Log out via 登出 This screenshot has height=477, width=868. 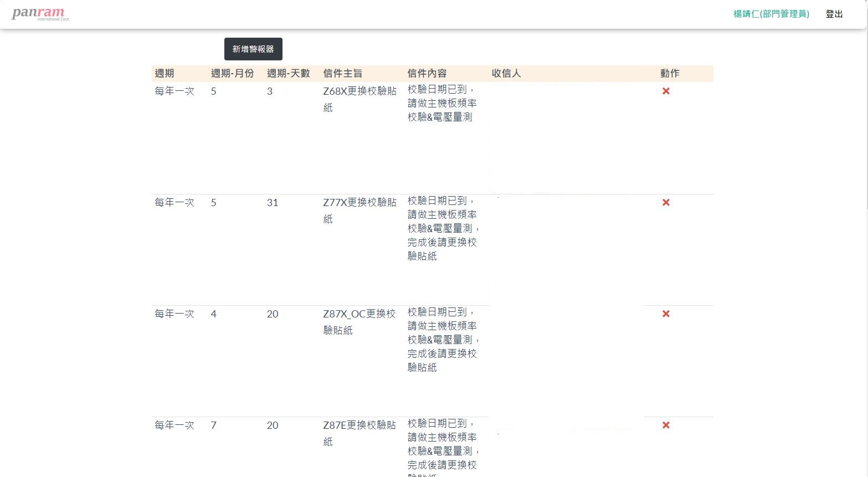(x=834, y=14)
